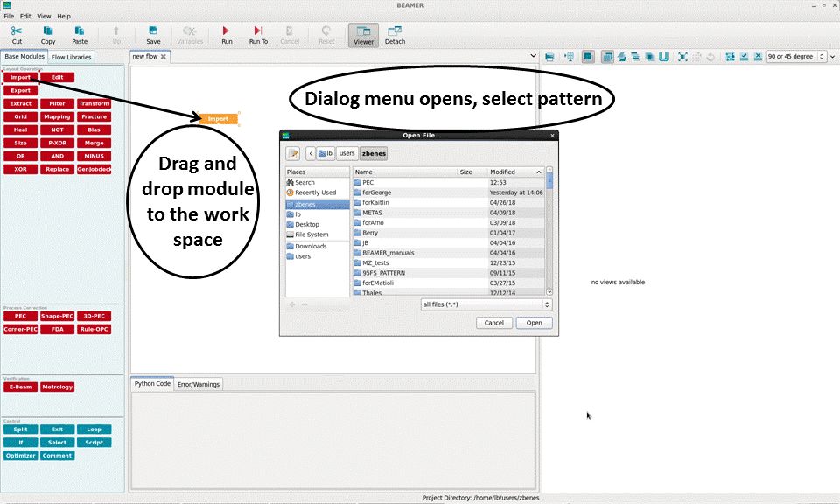Toggle the Viewer panel button

[363, 35]
